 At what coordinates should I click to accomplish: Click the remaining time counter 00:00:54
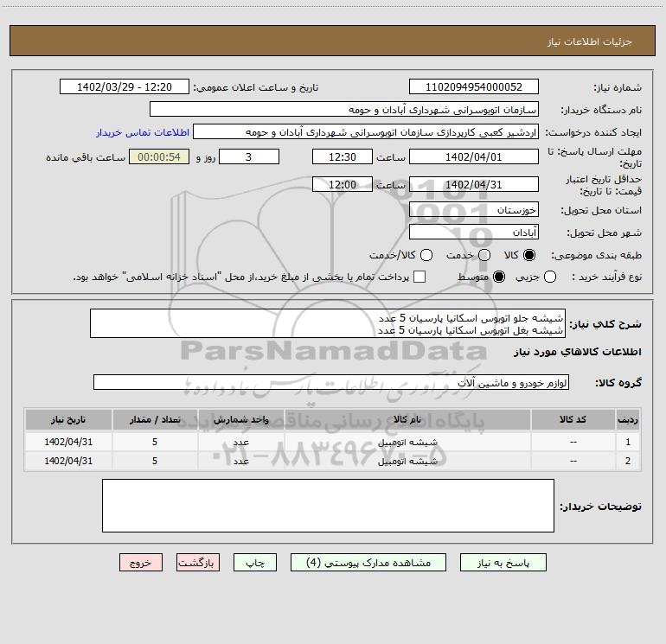pos(159,156)
